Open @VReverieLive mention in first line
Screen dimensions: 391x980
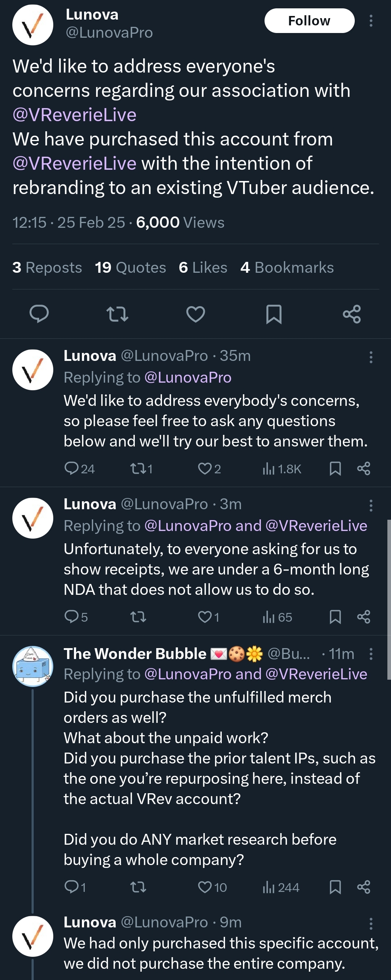pos(75,115)
